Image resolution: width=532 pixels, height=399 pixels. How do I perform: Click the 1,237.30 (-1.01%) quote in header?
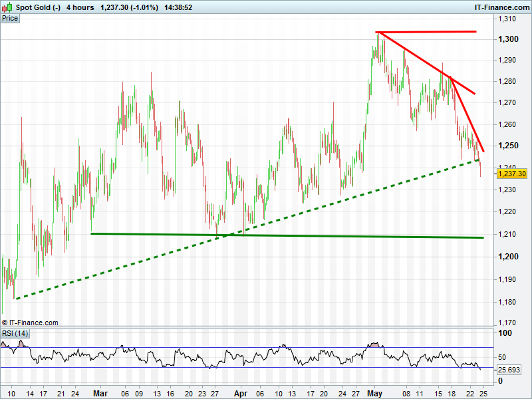pos(129,7)
